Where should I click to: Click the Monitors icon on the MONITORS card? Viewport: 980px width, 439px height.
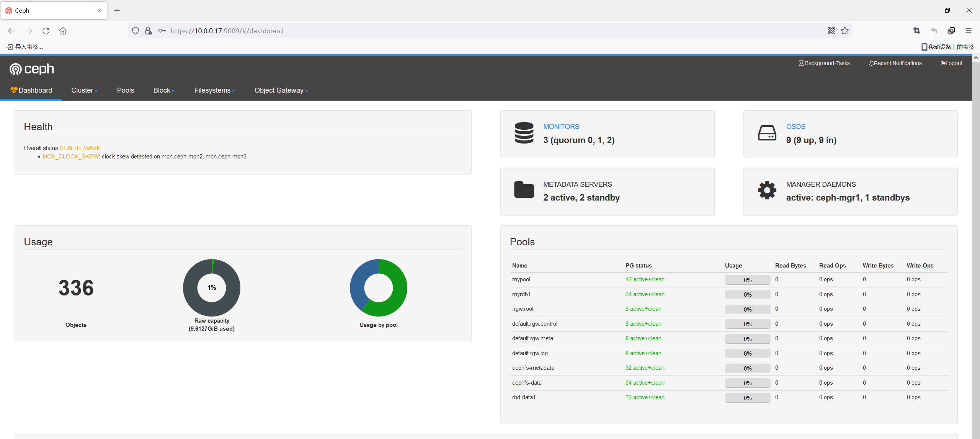click(x=523, y=133)
